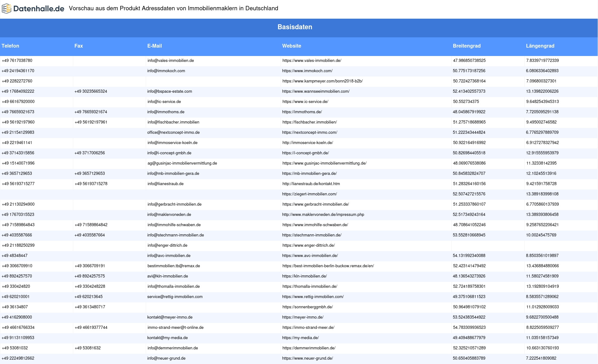Open maklervoneden.de/impressum.php website cell
This screenshot has height=364, width=598.
323,215
